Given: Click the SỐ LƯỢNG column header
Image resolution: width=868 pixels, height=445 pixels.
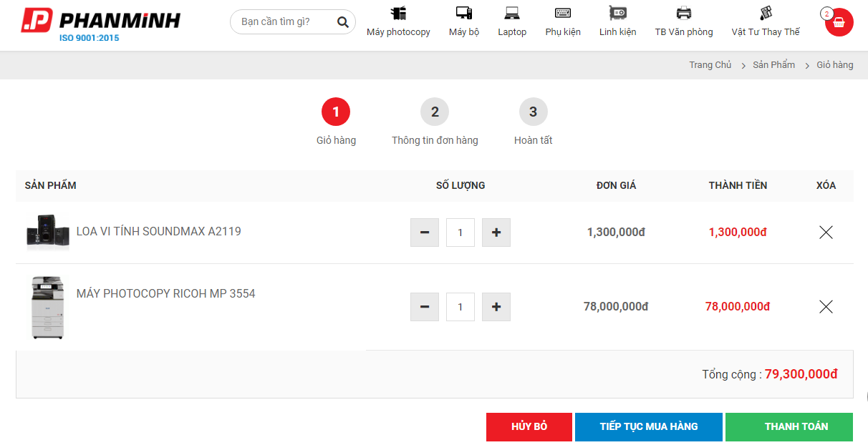Looking at the screenshot, I should coord(460,185).
